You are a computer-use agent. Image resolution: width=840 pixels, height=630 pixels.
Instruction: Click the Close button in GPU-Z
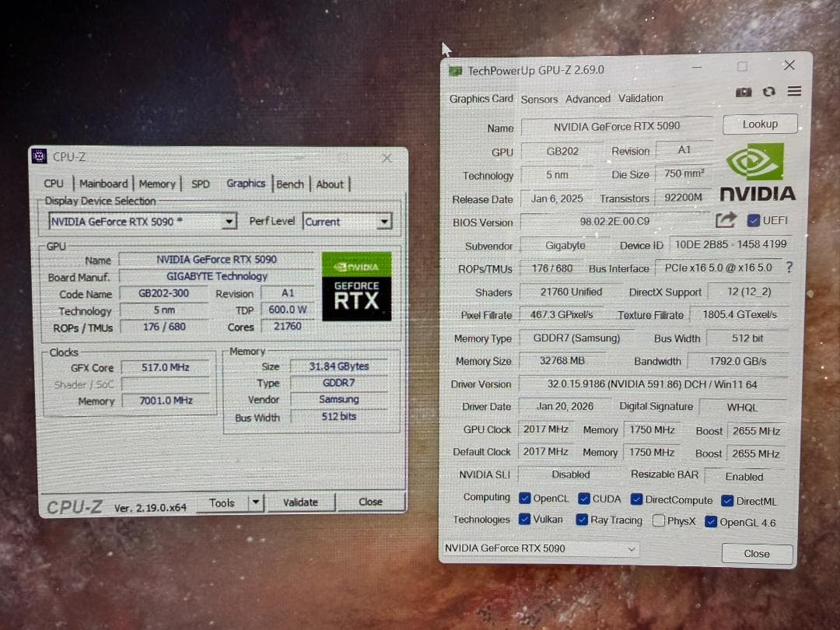tap(757, 554)
